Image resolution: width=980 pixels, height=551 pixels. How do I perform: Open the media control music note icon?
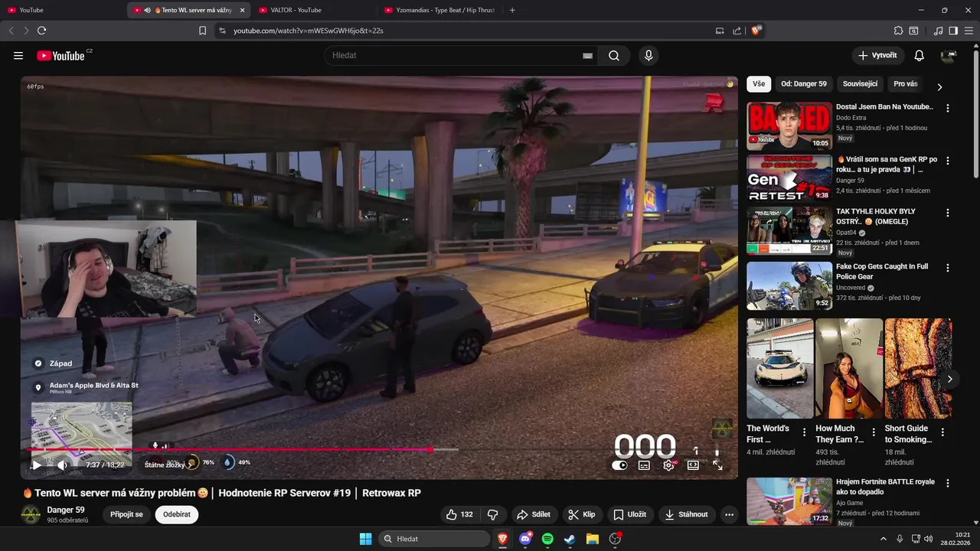(x=938, y=31)
